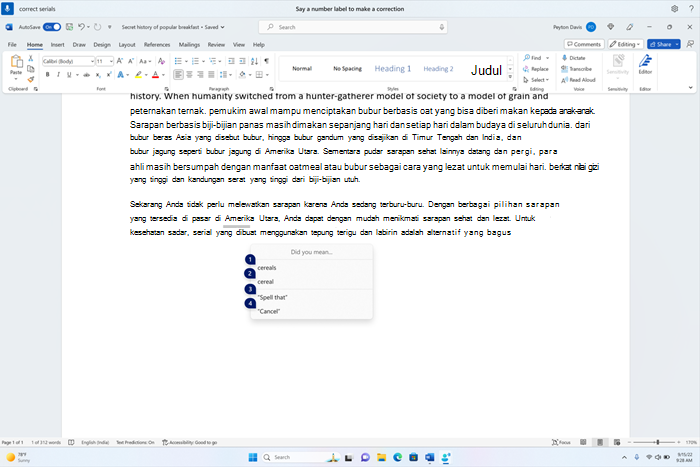Image resolution: width=700 pixels, height=467 pixels.
Task: Open Microsoft Premium diamond icon
Action: pyautogui.click(x=611, y=27)
